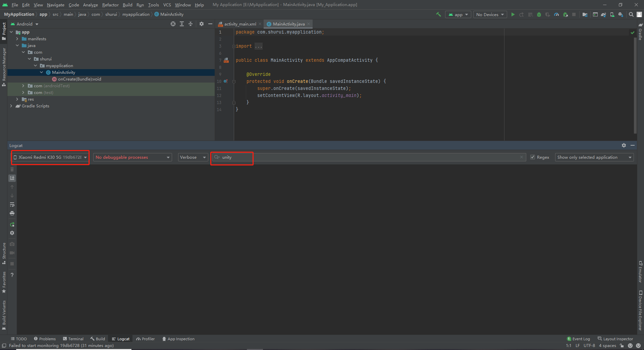Sync project with Gradle files icon
The width and height of the screenshot is (644, 350).
(603, 14)
